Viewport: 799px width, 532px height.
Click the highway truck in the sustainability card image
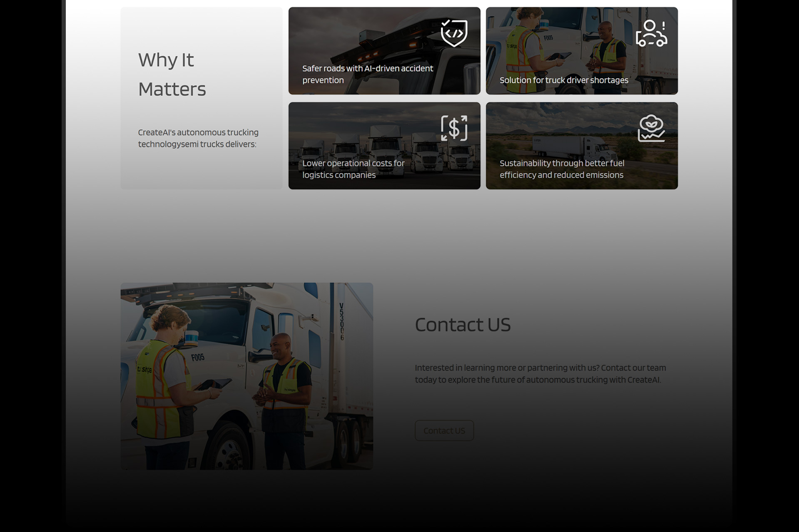coord(570,147)
